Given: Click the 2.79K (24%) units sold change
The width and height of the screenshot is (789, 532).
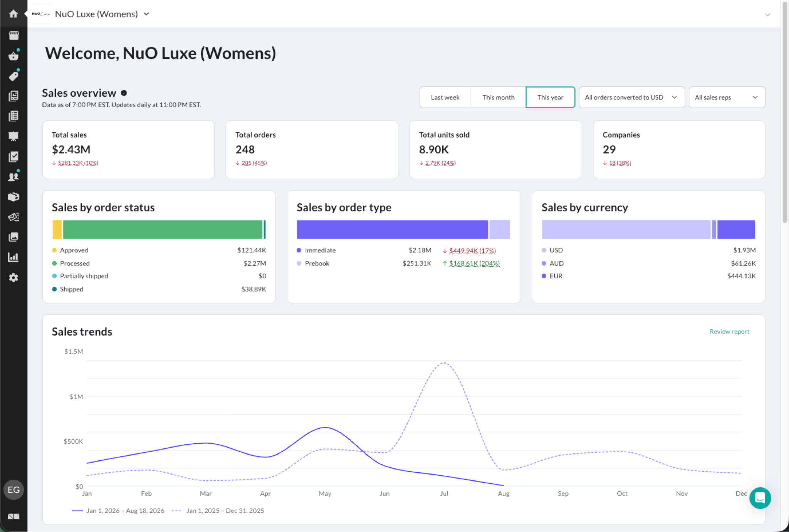Looking at the screenshot, I should (x=440, y=163).
